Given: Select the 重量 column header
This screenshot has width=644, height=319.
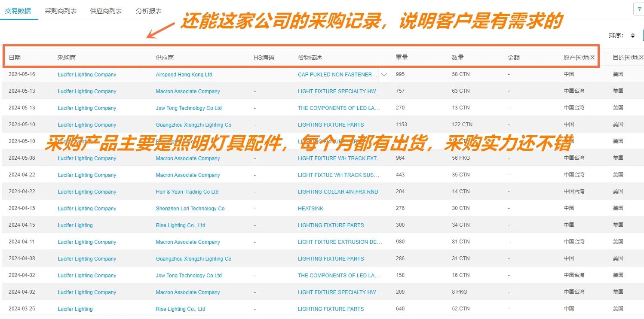Looking at the screenshot, I should coord(402,58).
